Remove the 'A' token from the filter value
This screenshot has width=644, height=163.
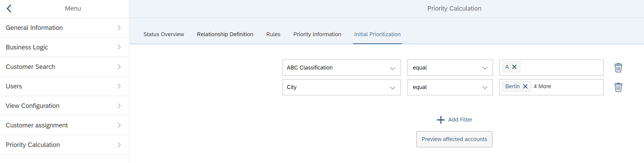click(514, 67)
